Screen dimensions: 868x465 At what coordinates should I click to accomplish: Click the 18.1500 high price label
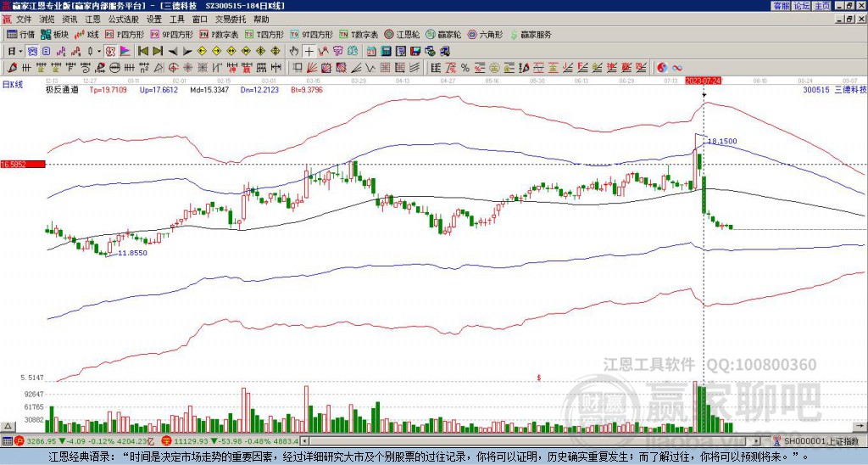[722, 142]
